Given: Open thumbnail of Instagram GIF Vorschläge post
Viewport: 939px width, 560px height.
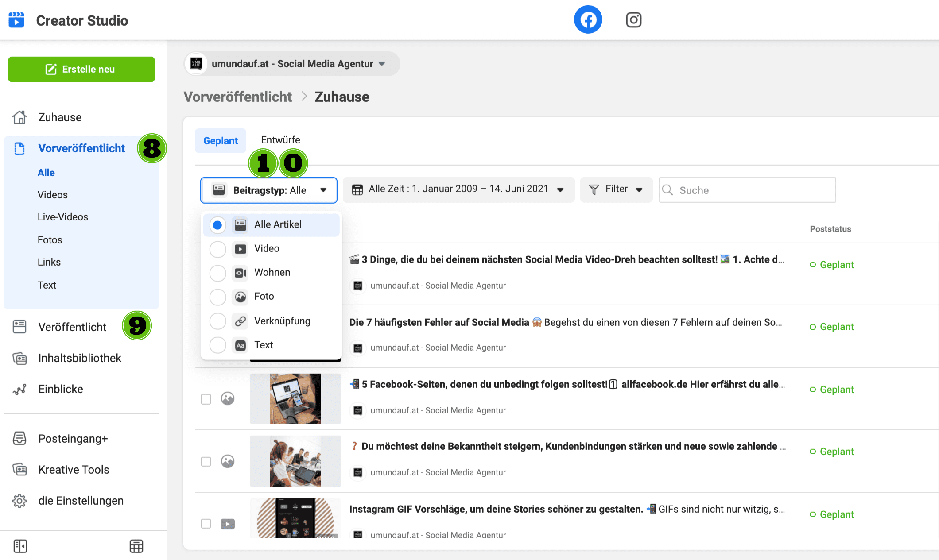Looking at the screenshot, I should click(x=295, y=518).
